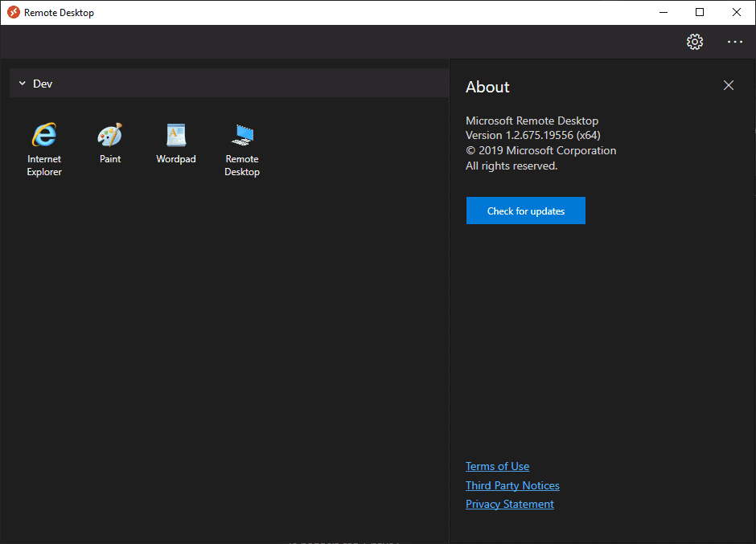Minimize the Remote Desktop window
The width and height of the screenshot is (756, 544).
pyautogui.click(x=664, y=12)
